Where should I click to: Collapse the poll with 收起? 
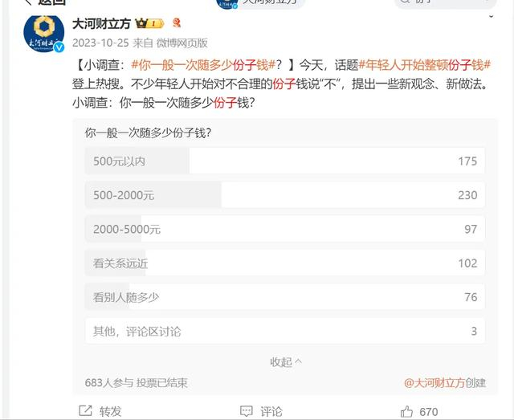(286, 362)
